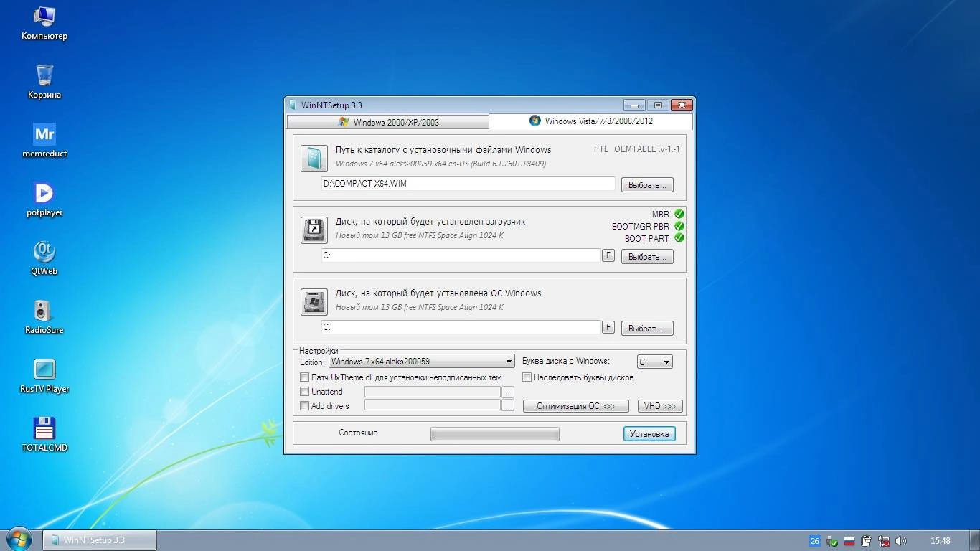This screenshot has height=551, width=980.
Task: Click the 15:48 taskbar clock
Action: [x=941, y=541]
